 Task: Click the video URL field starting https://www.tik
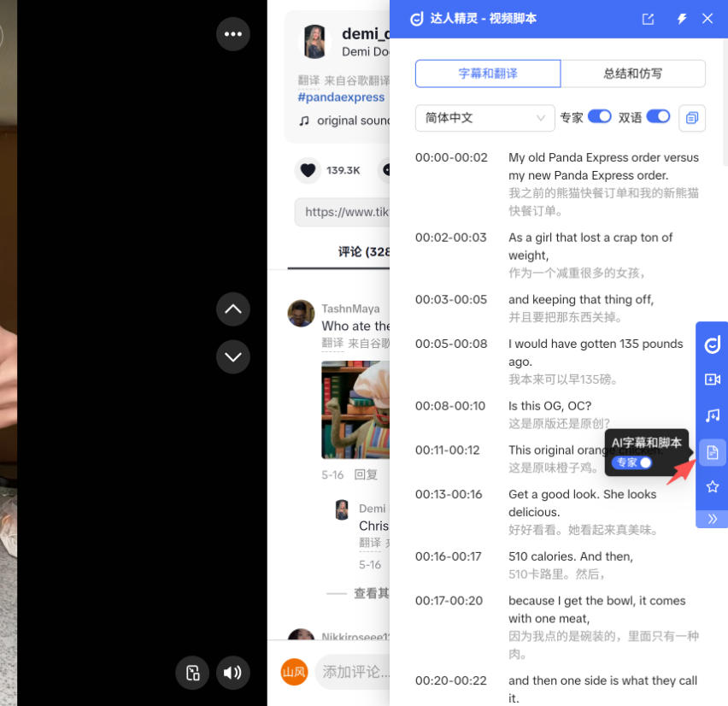(x=342, y=212)
